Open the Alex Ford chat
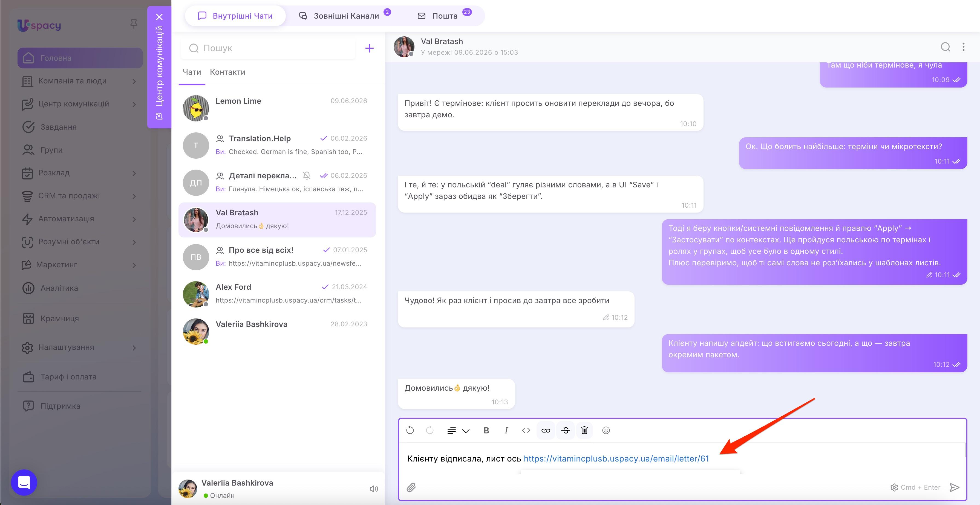Image resolution: width=980 pixels, height=505 pixels. (x=277, y=294)
